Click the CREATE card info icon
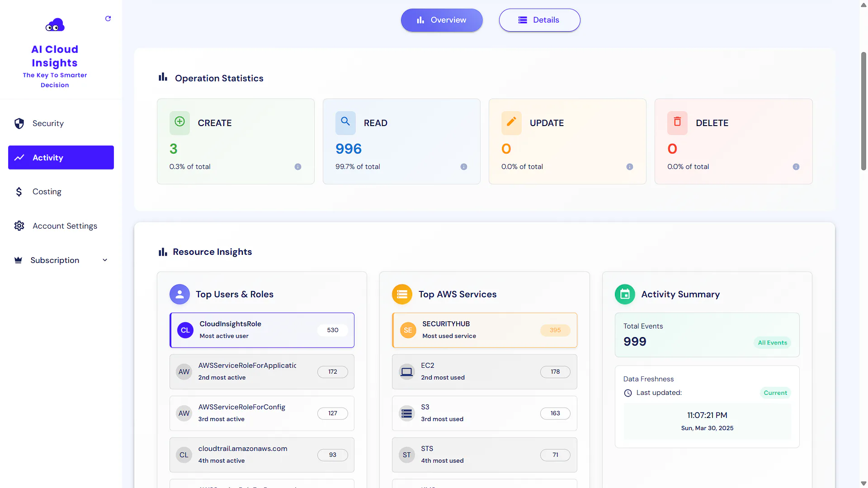868x488 pixels. (298, 167)
